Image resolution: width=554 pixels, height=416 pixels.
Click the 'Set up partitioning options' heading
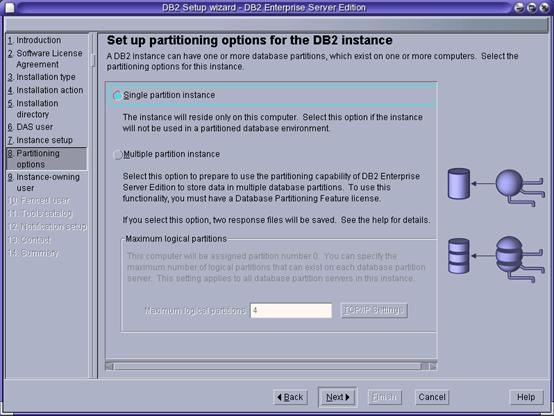[x=249, y=40]
